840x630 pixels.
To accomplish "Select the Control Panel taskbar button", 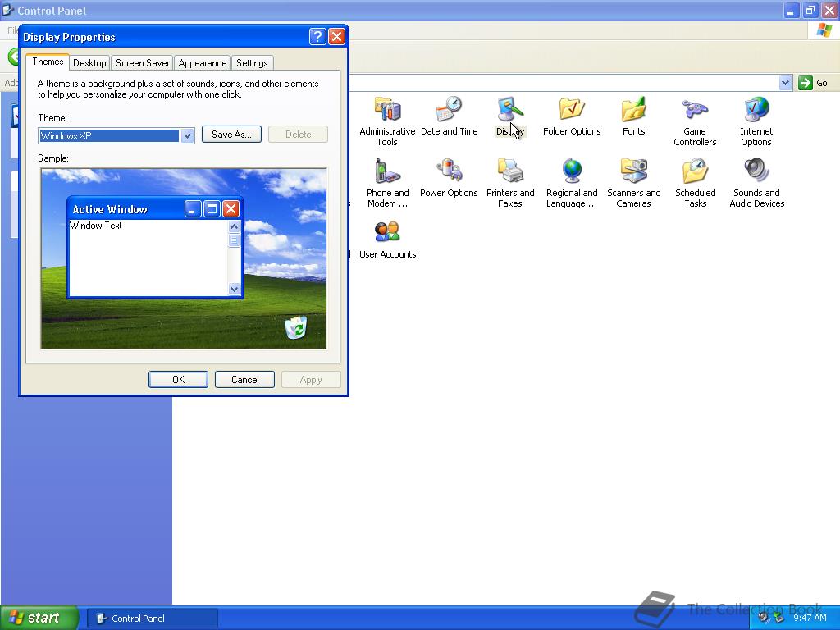I will coord(152,619).
